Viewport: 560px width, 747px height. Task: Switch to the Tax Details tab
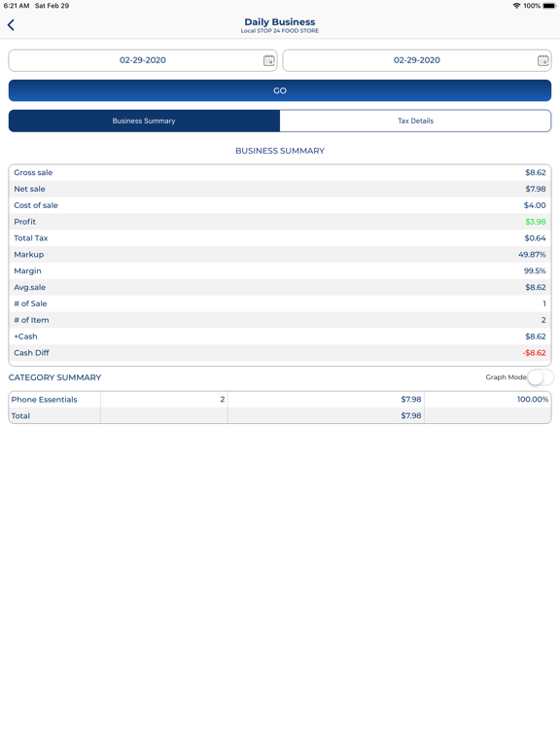click(416, 121)
